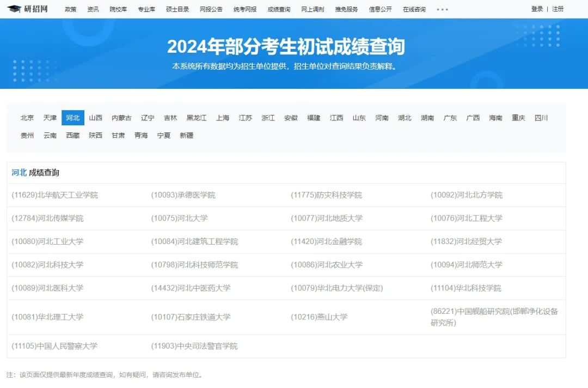
Task: Select the 青海 province tab
Action: click(141, 136)
